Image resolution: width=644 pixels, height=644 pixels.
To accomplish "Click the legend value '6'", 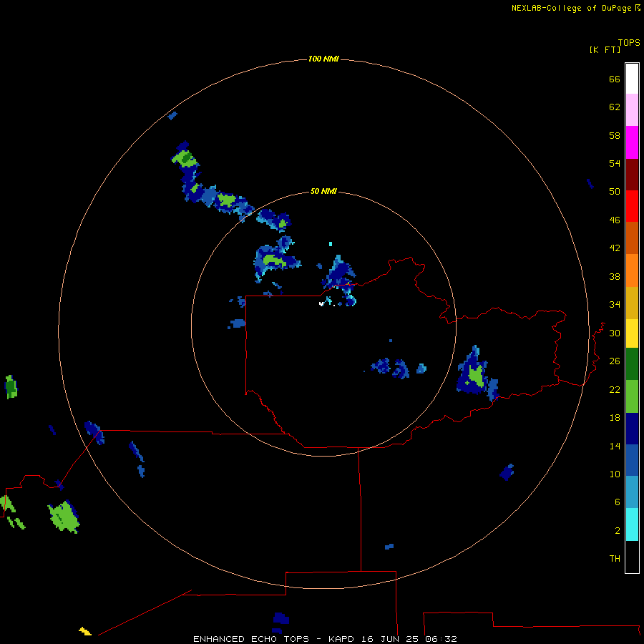I will click(618, 502).
